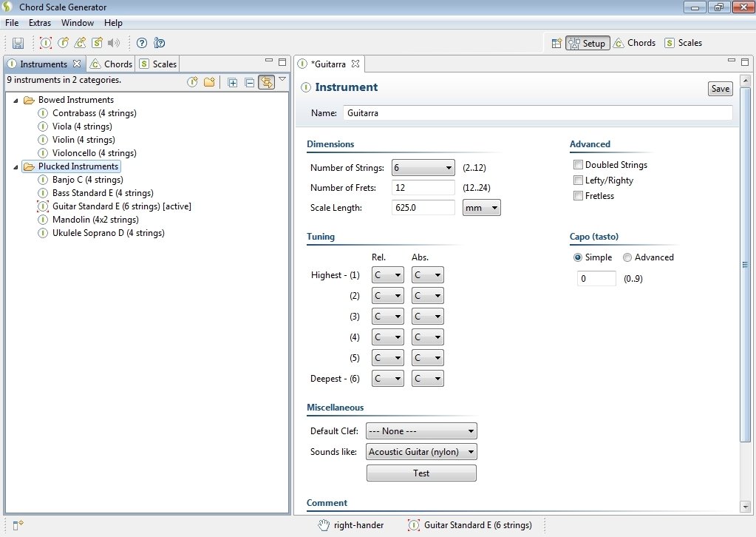Screen dimensions: 756x537
Task: Click the Save disk icon in toolbar
Action: [18, 43]
